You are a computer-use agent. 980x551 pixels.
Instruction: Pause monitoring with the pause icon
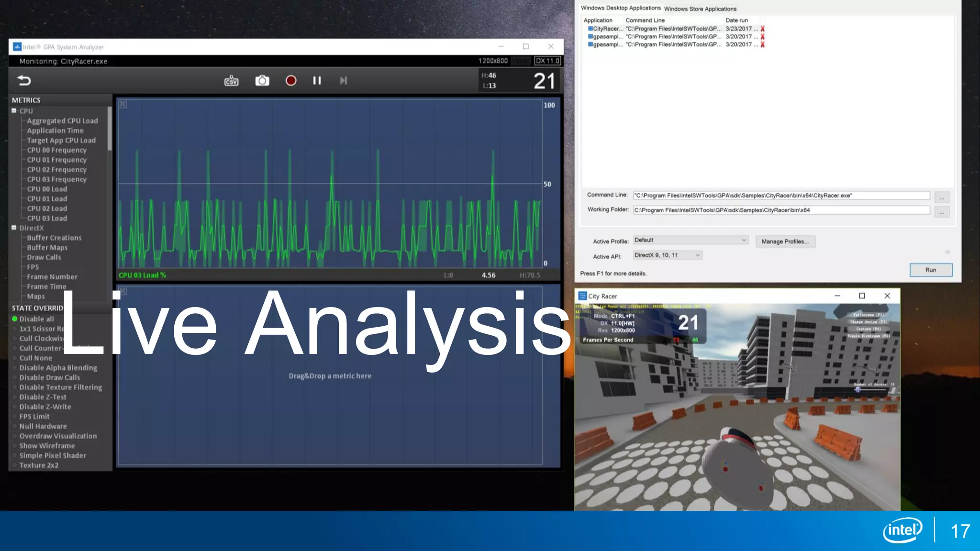point(317,80)
